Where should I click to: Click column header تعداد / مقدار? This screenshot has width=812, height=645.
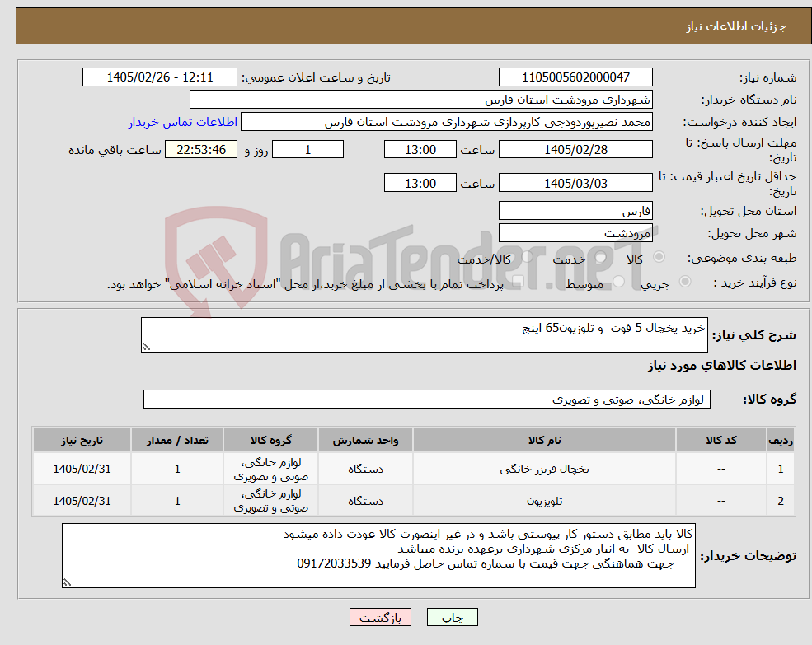click(177, 440)
